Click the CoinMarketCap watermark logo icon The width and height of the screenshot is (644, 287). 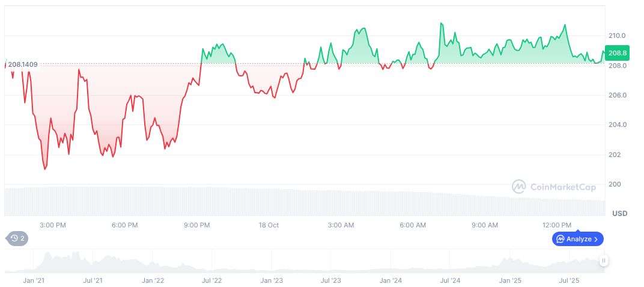(x=518, y=187)
